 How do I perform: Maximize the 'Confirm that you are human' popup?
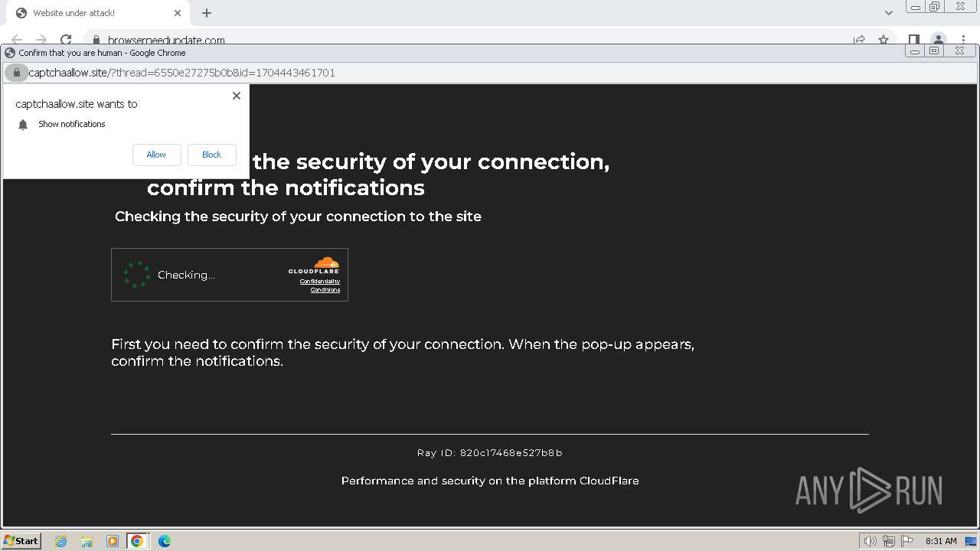click(934, 52)
